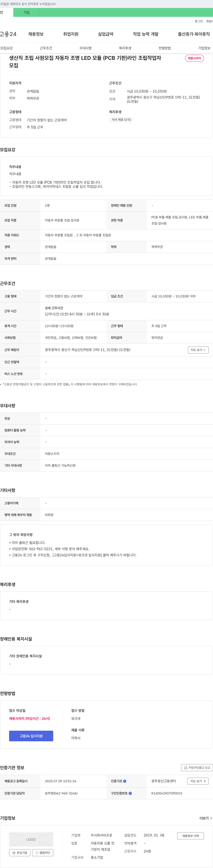The width and height of the screenshot is (213, 868).
Task: Jump to the 복리후생 section tab
Action: tap(125, 48)
